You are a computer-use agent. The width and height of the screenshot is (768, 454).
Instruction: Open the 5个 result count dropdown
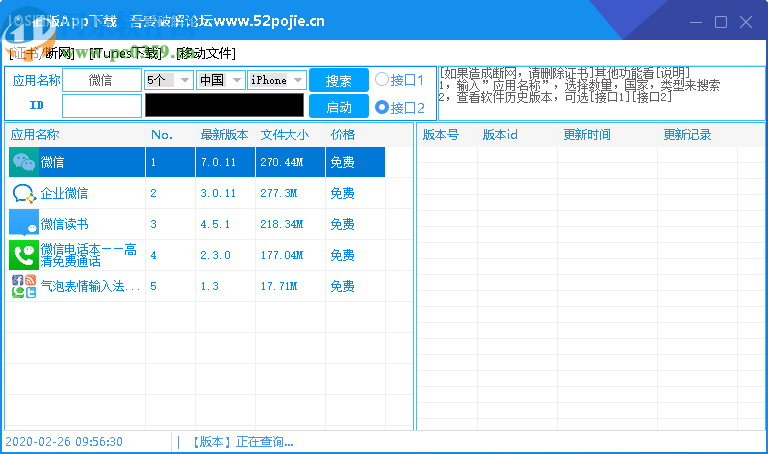[x=168, y=80]
